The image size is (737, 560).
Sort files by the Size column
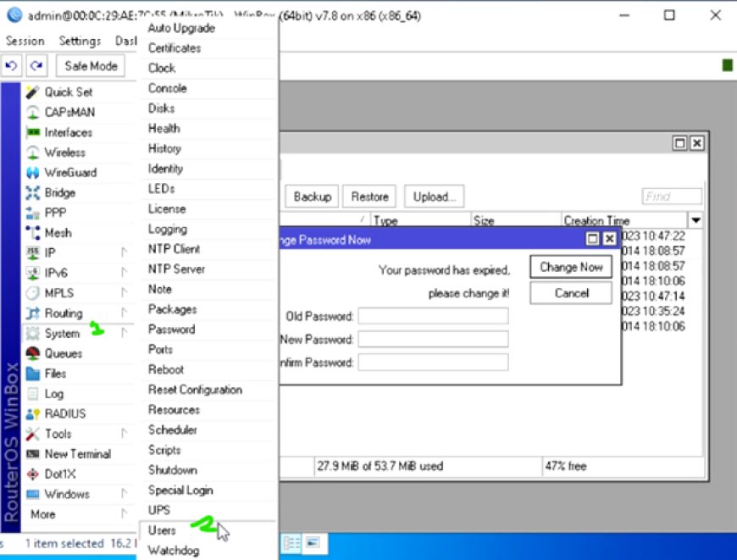pos(516,220)
